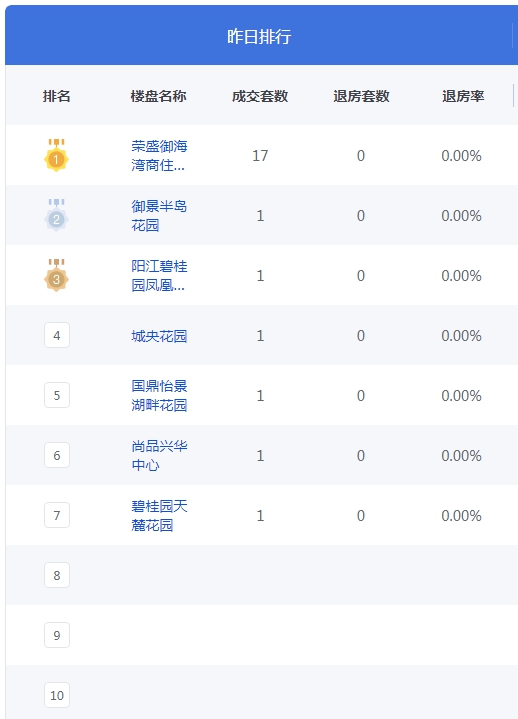Viewport: 518px width, 719px height.
Task: Open the 城央花园 property link
Action: tap(159, 336)
